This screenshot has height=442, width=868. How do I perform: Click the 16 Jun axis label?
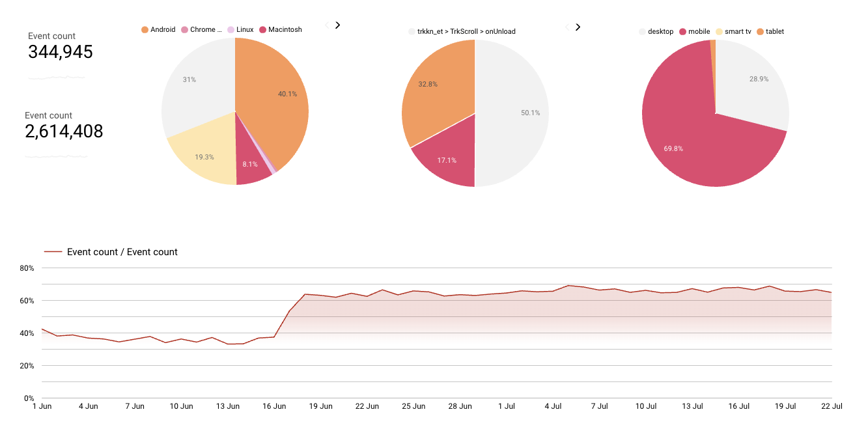[x=274, y=406]
